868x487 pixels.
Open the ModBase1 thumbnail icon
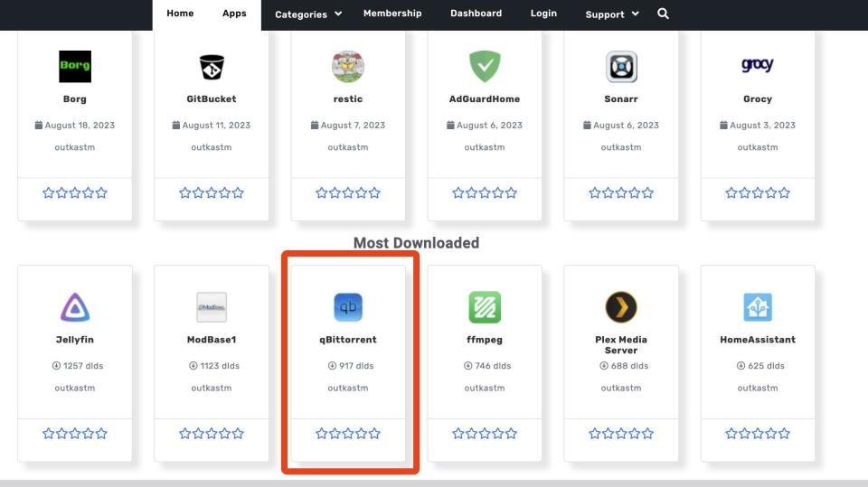coord(212,307)
